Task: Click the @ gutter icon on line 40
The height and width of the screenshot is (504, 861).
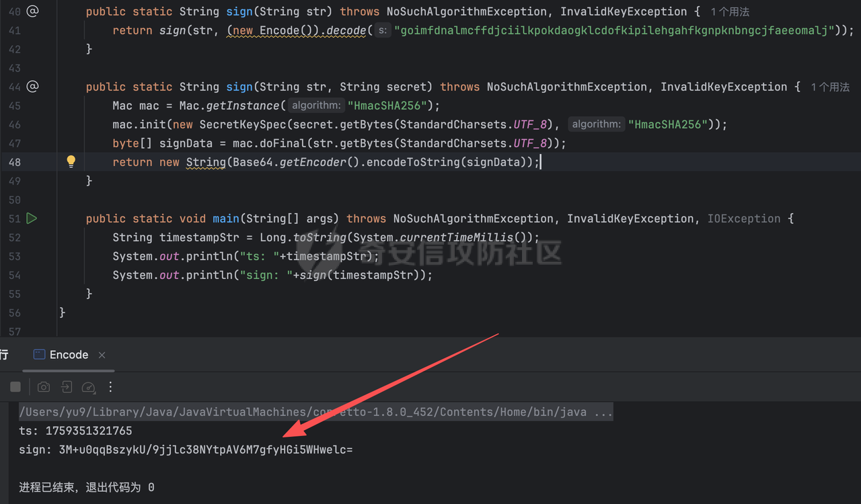Action: [32, 11]
